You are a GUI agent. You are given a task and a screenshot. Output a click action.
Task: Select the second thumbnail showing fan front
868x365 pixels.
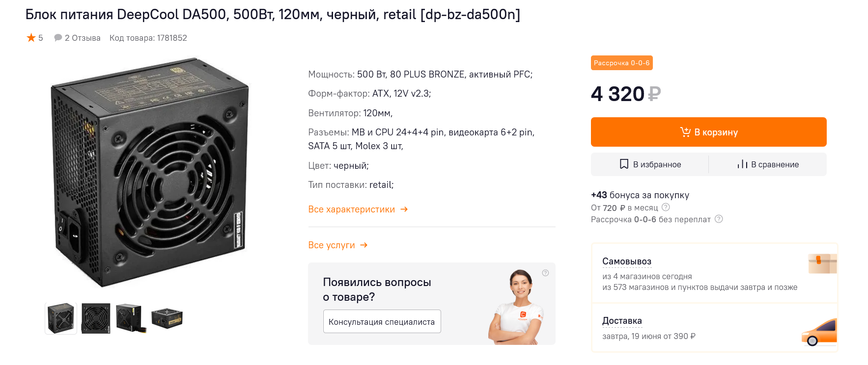[96, 318]
